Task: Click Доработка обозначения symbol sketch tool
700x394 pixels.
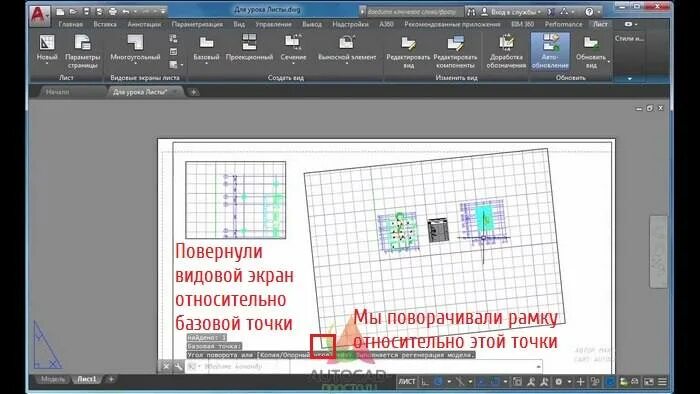Action: [506, 52]
